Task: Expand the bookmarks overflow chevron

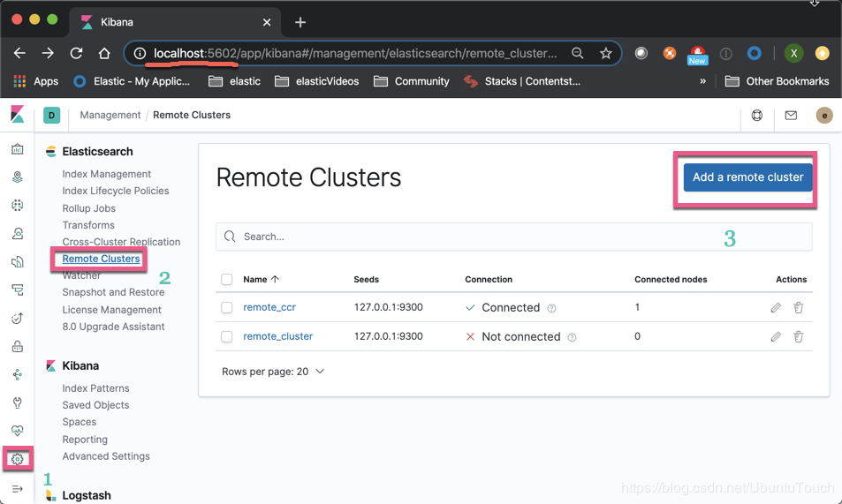Action: [702, 81]
